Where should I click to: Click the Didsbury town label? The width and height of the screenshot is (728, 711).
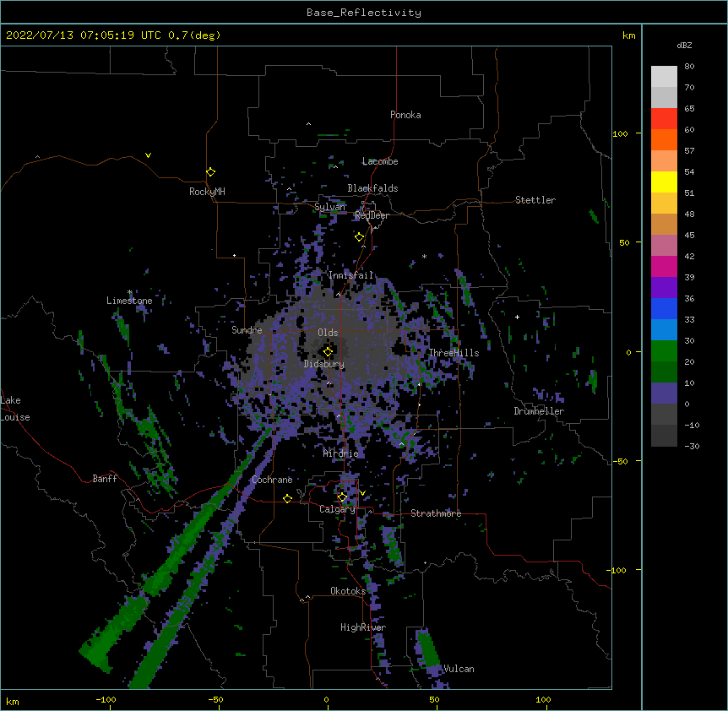[324, 364]
